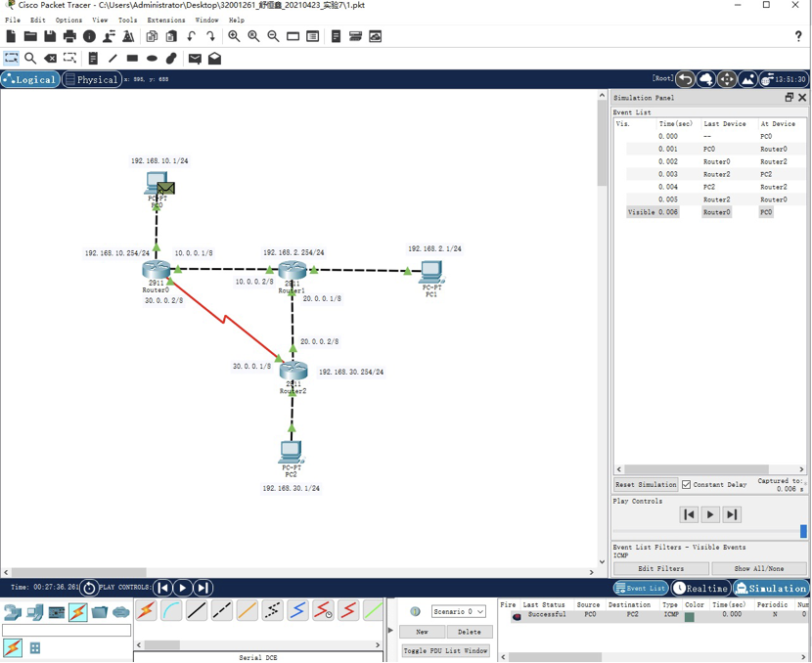Switch to the Physical workspace view

[x=91, y=79]
